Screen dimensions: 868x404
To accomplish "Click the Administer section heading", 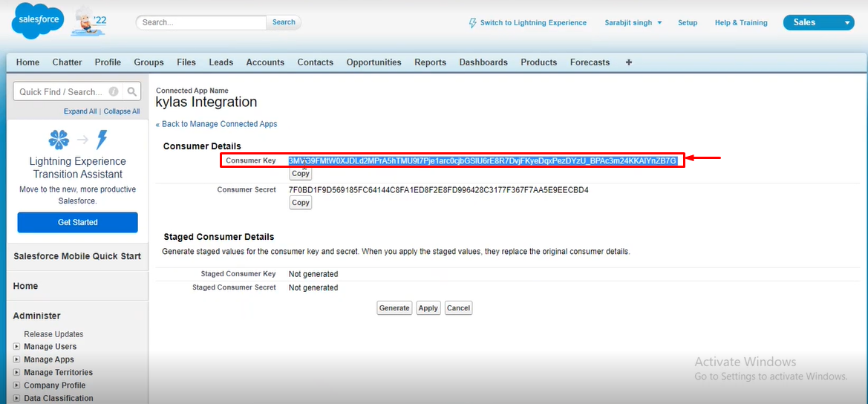I will click(x=37, y=316).
